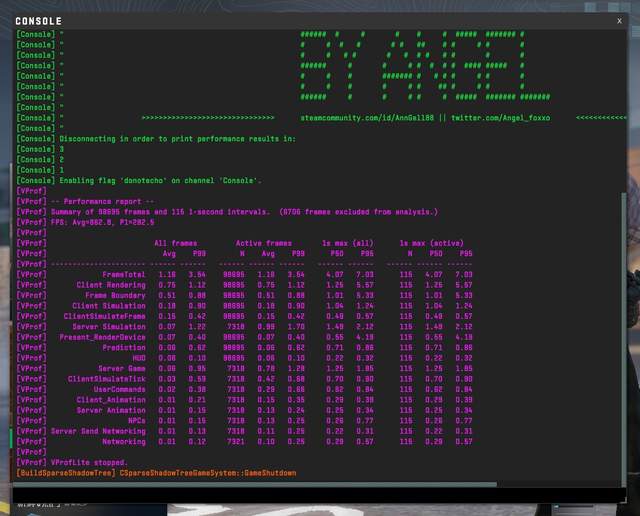Click the CONSOLE title text
Screen dimensions: 640x516
[39, 21]
